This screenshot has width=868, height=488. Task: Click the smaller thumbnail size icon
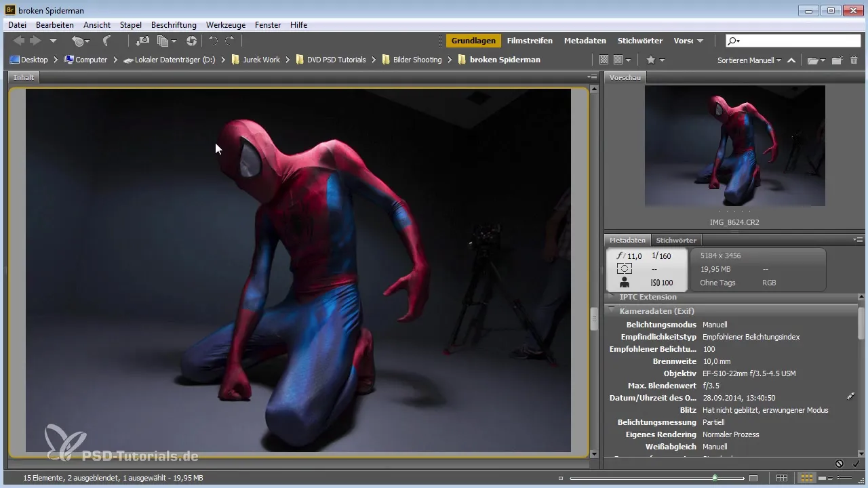561,478
